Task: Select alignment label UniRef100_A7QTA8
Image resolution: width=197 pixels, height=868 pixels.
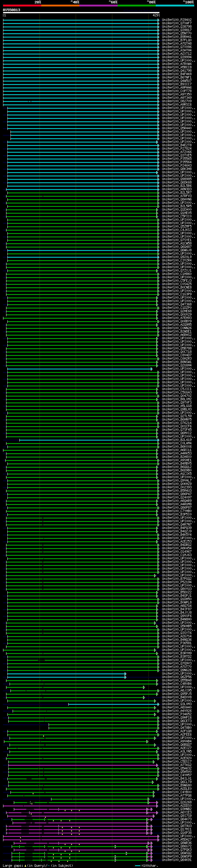Action: click(177, 43)
